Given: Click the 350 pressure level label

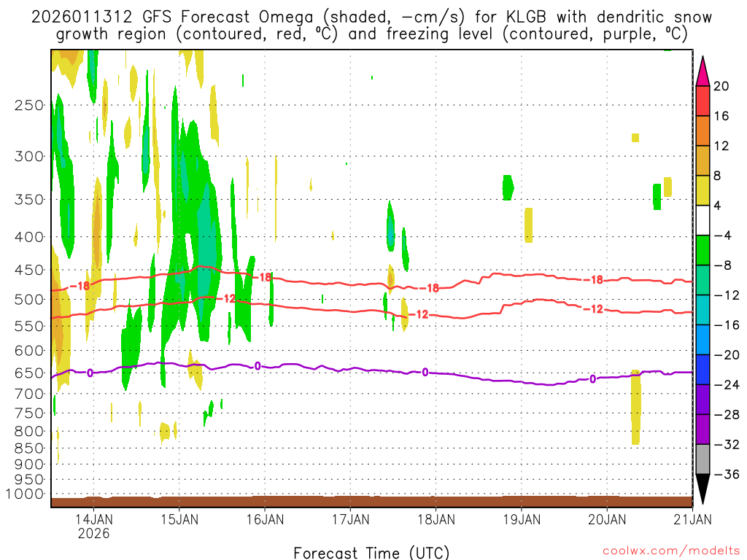Looking at the screenshot, I should click(x=29, y=200).
